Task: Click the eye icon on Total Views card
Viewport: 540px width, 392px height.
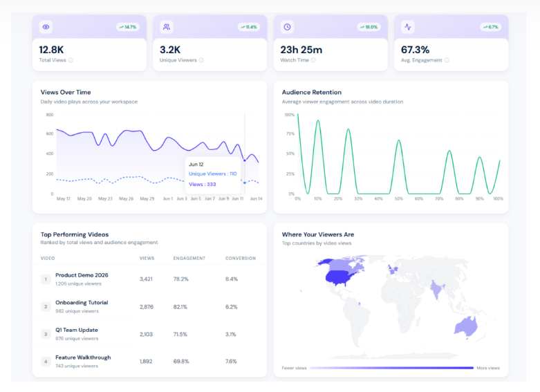Action: click(46, 27)
